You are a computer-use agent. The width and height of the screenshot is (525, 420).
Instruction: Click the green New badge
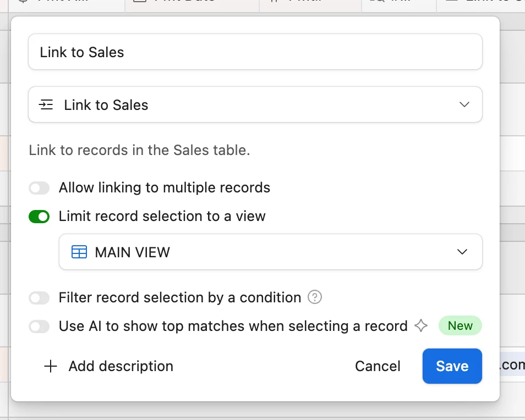(460, 325)
